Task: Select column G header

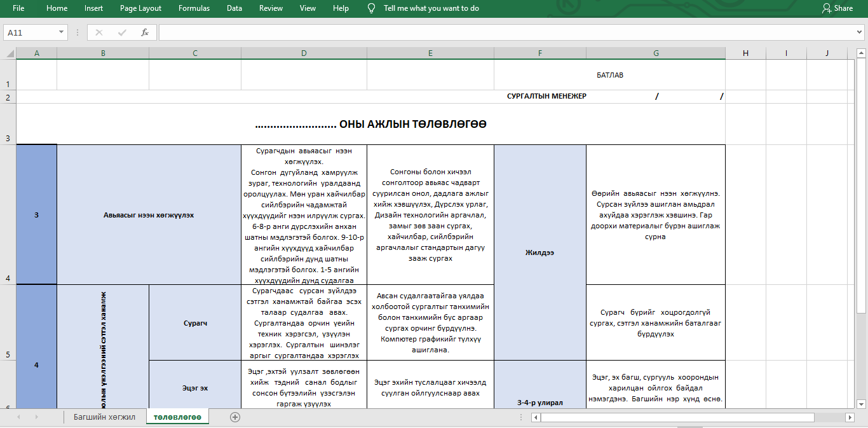Action: [656, 53]
